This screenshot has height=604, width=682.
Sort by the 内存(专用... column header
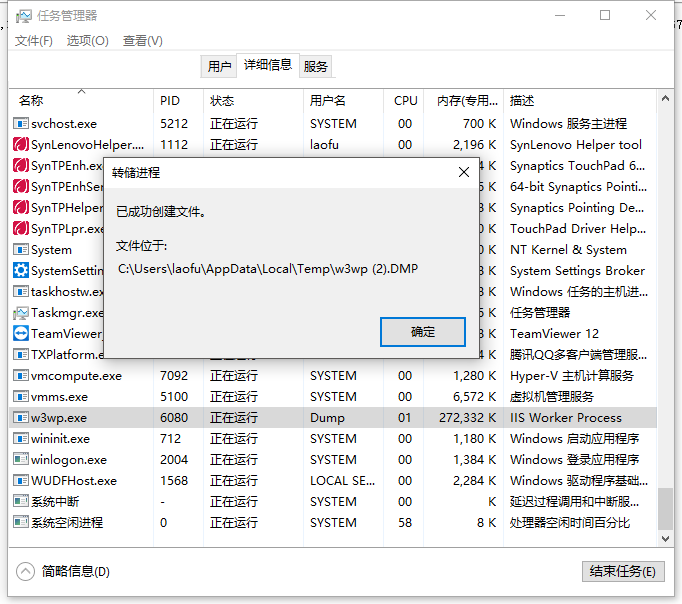(x=463, y=100)
